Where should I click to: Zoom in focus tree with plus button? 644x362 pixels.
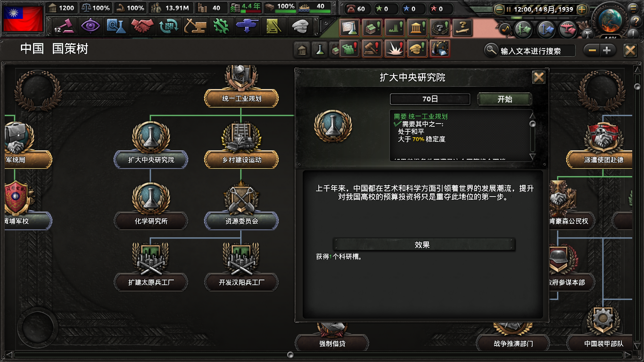606,50
